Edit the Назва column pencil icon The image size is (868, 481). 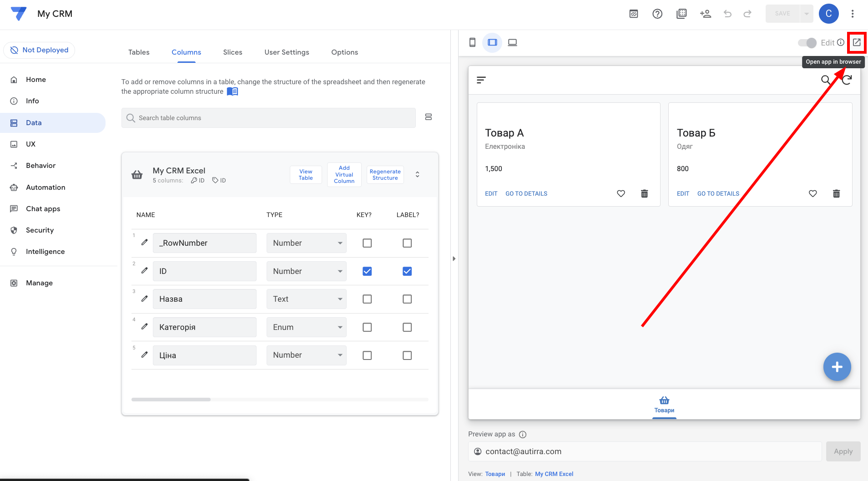pyautogui.click(x=144, y=299)
